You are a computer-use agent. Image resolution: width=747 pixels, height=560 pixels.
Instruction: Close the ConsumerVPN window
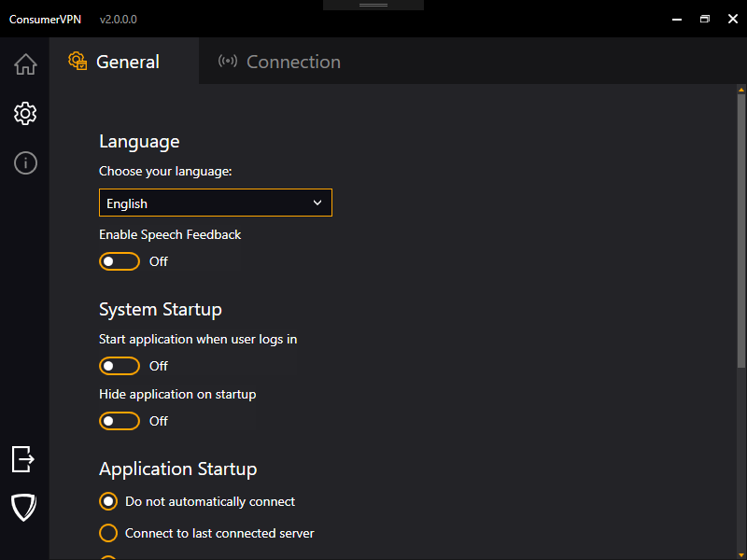coord(733,19)
